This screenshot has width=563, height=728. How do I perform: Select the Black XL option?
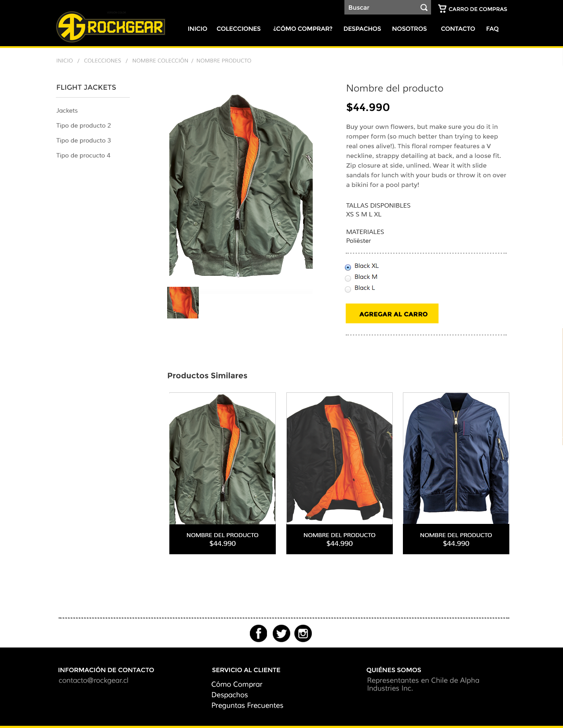348,267
